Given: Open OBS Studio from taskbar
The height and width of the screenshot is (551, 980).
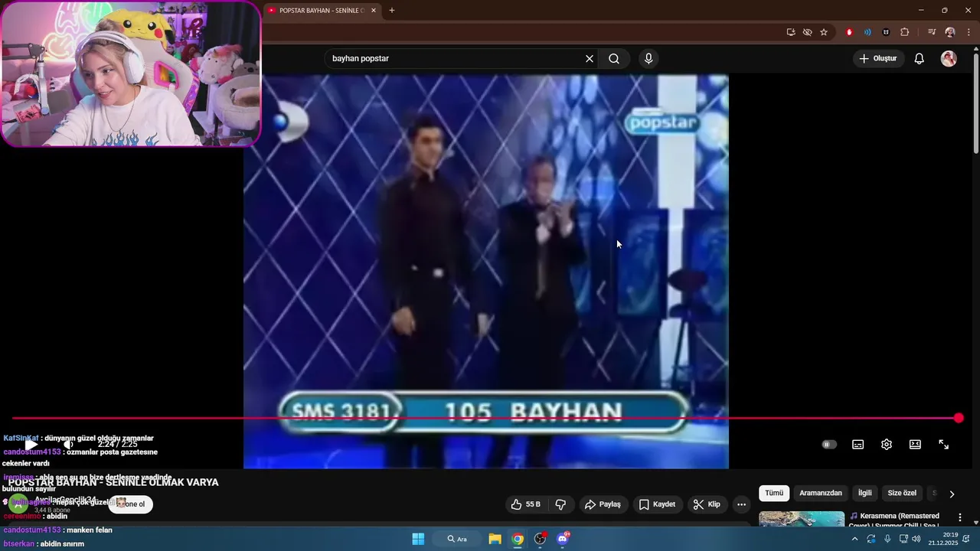Looking at the screenshot, I should pyautogui.click(x=541, y=539).
